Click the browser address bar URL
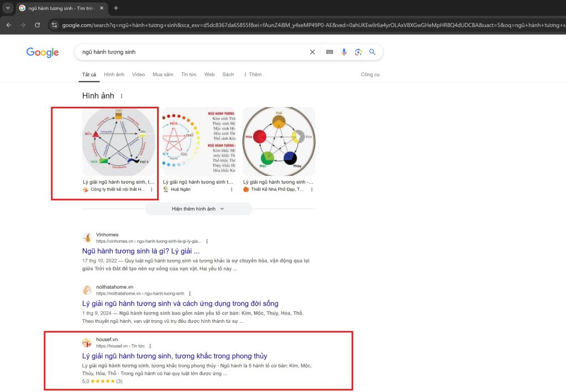This screenshot has height=392, width=566. click(x=312, y=25)
